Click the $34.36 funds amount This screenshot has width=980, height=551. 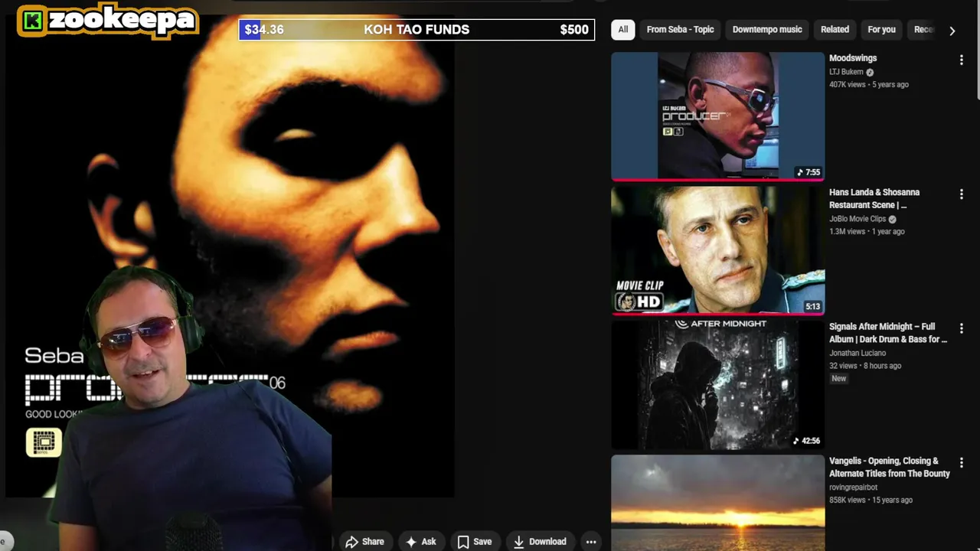coord(264,30)
